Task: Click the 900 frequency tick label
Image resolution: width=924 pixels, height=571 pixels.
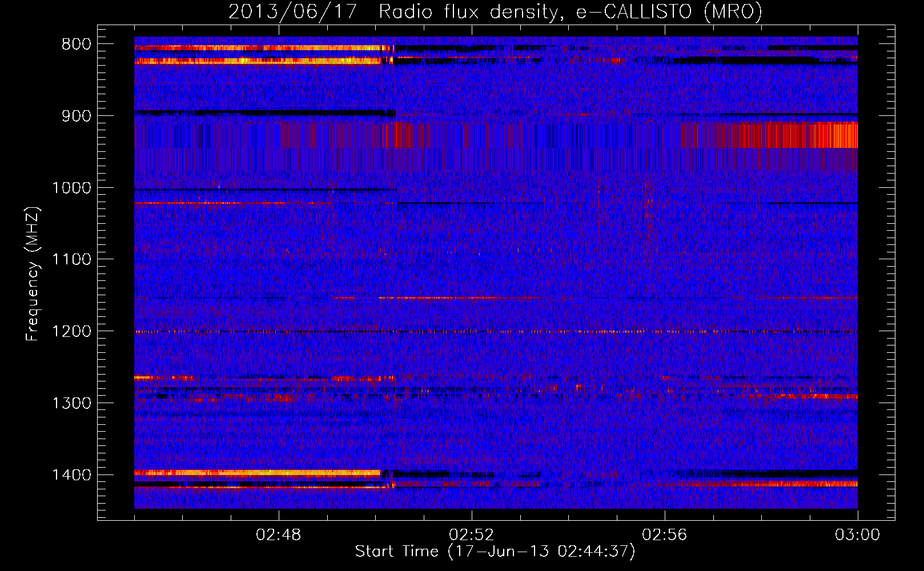Action: (x=77, y=116)
